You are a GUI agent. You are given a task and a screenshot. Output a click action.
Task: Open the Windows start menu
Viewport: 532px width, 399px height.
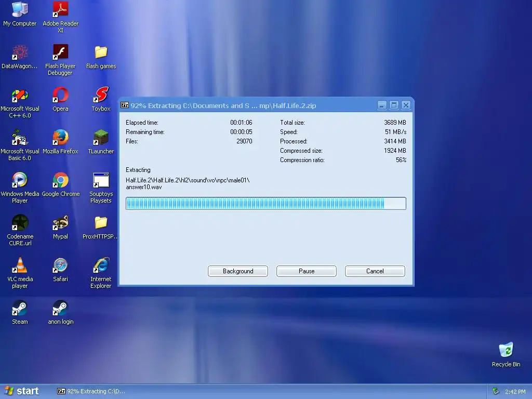[22, 391]
